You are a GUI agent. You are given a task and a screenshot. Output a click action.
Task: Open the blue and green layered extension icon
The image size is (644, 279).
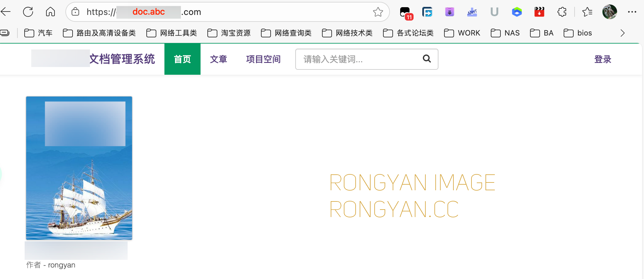pyautogui.click(x=517, y=12)
